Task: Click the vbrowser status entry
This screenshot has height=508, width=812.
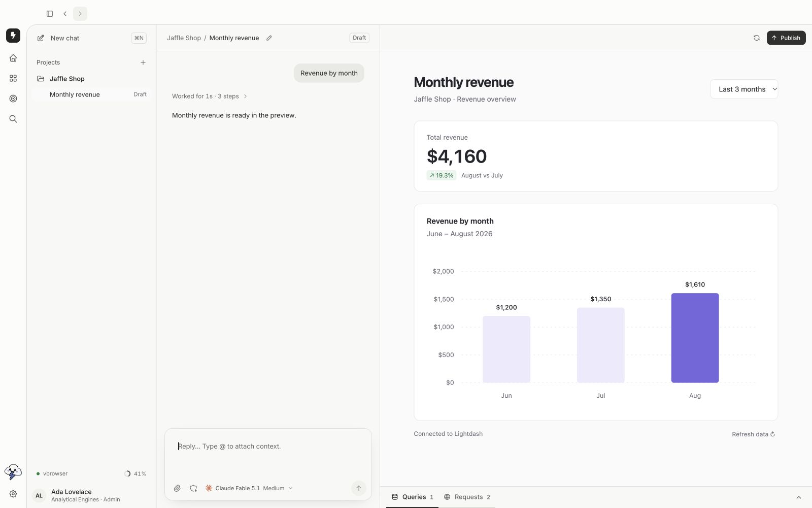Action: pos(52,474)
